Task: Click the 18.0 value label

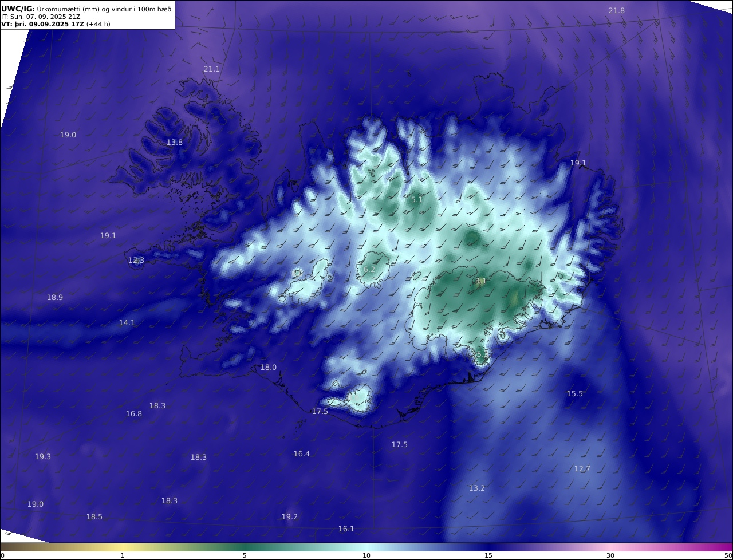Action: 269,367
